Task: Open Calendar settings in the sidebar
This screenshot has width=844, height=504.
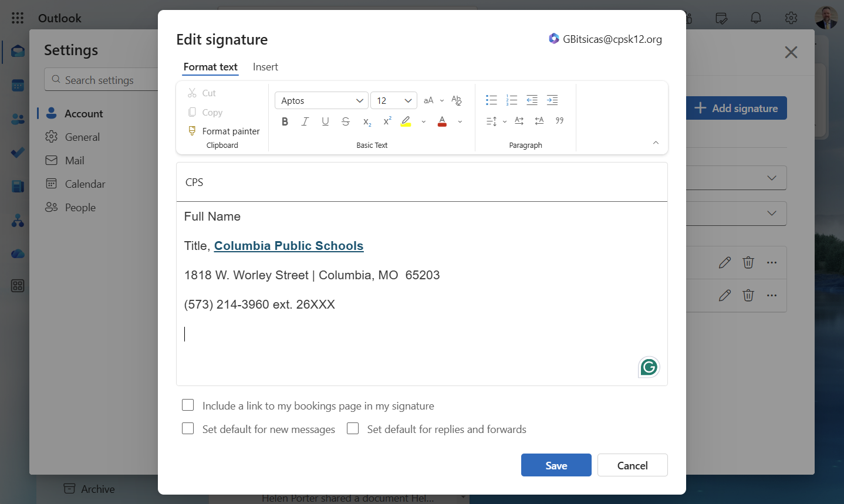Action: (x=85, y=184)
